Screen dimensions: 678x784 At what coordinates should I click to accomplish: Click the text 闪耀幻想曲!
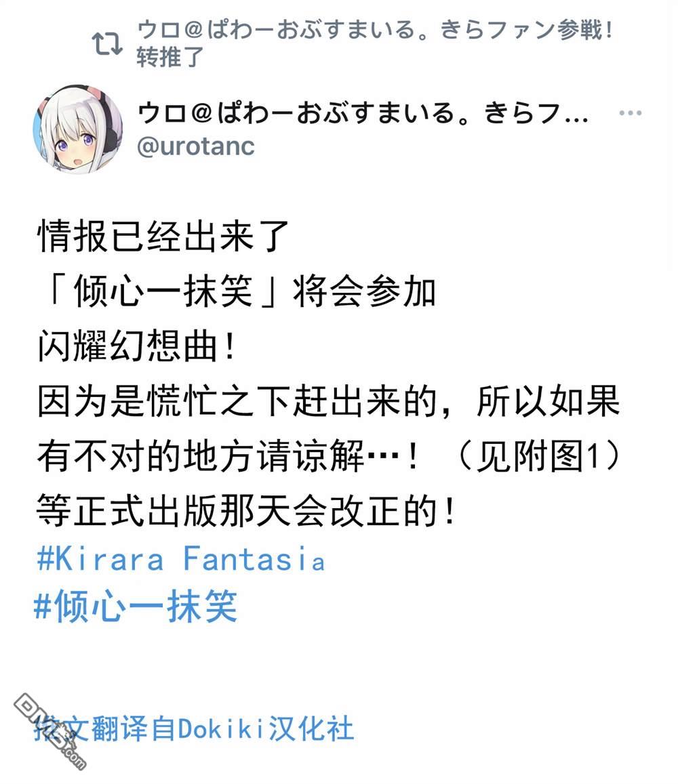point(136,346)
